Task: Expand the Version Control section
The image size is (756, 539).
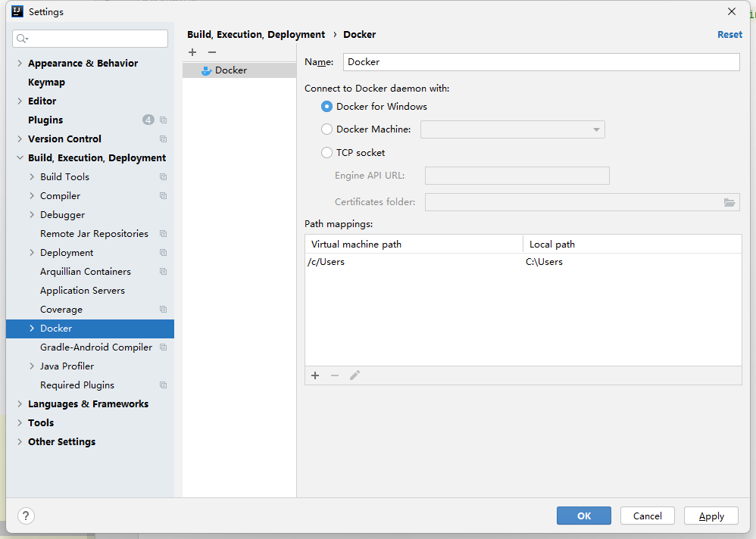Action: (20, 139)
